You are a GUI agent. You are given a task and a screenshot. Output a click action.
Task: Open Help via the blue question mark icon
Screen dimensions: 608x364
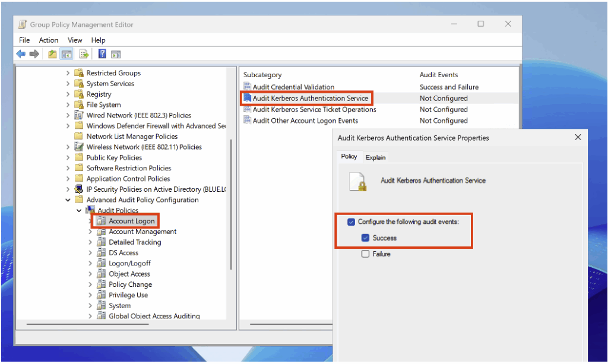pos(102,54)
